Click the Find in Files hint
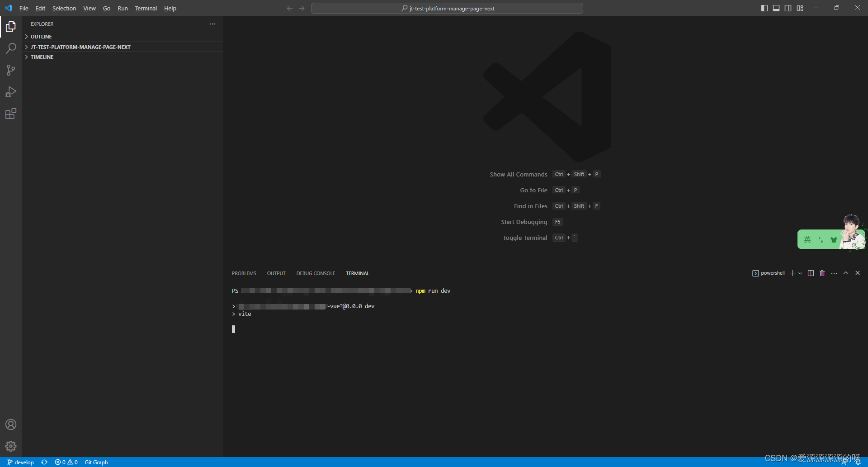This screenshot has width=868, height=467. pyautogui.click(x=530, y=206)
